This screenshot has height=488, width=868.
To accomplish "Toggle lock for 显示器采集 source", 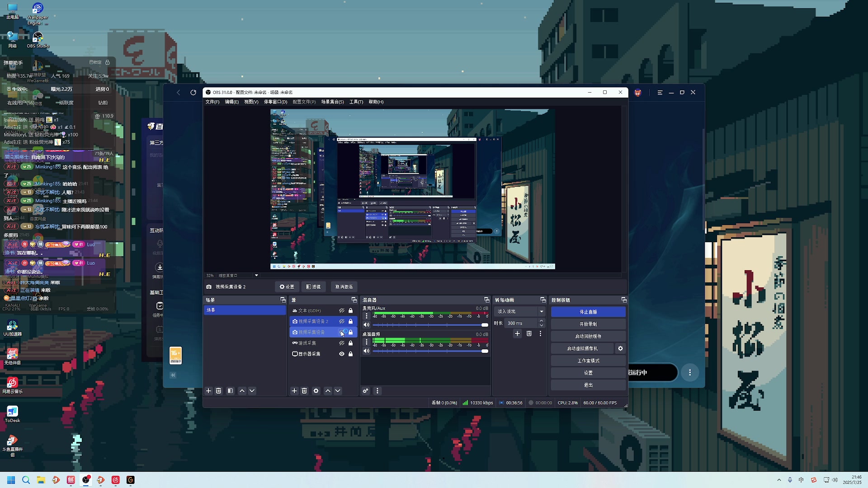I will click(x=350, y=354).
